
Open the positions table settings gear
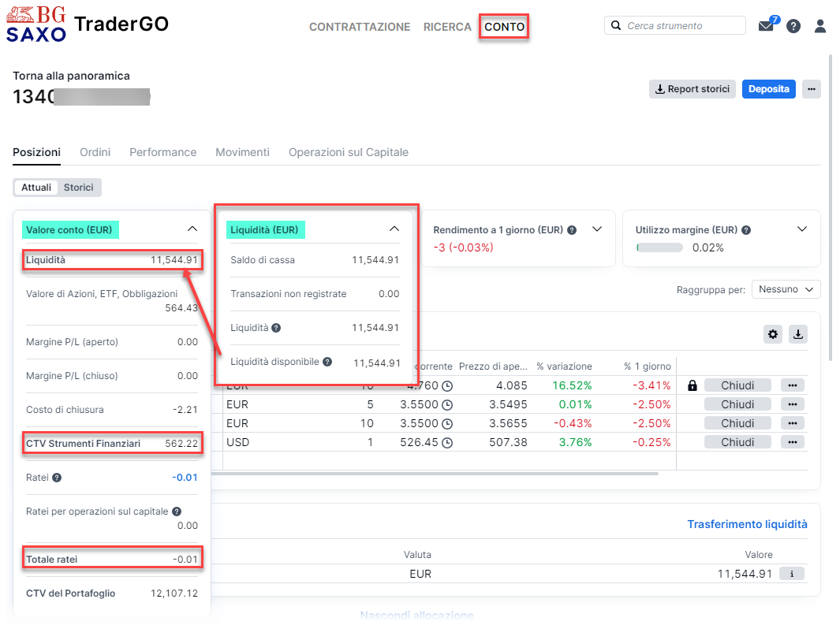point(773,334)
